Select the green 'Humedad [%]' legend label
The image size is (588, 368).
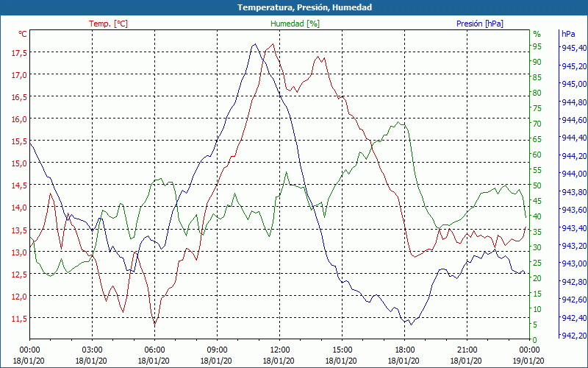coord(295,24)
